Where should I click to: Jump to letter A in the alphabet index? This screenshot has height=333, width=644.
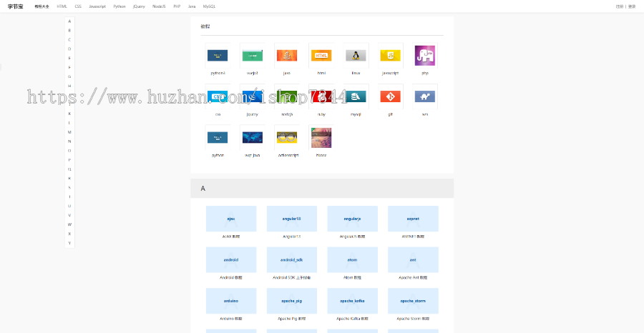(x=69, y=21)
